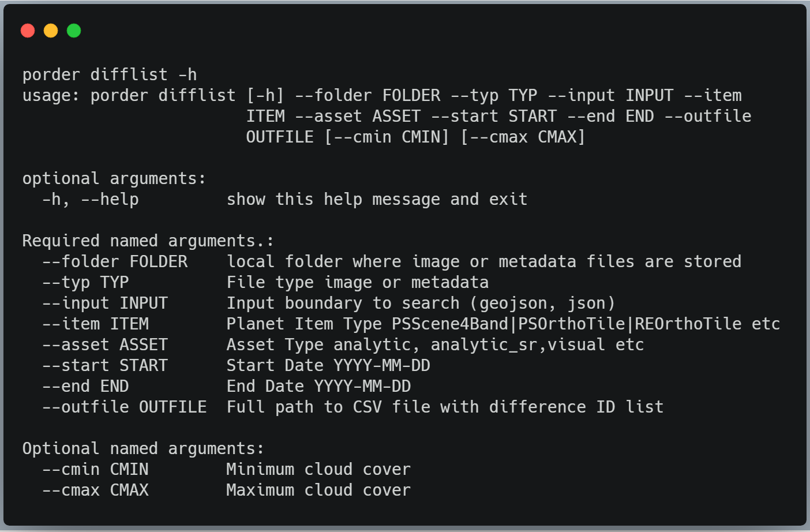Click the 'Optional named arguments:' heading
Viewport: 810px width, 532px height.
point(143,448)
